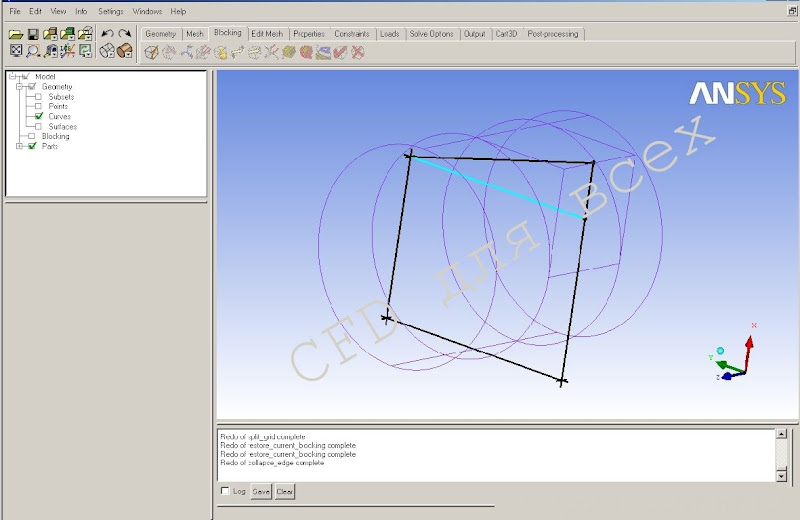
Task: Click the Fit Window view icon
Action: (16, 51)
